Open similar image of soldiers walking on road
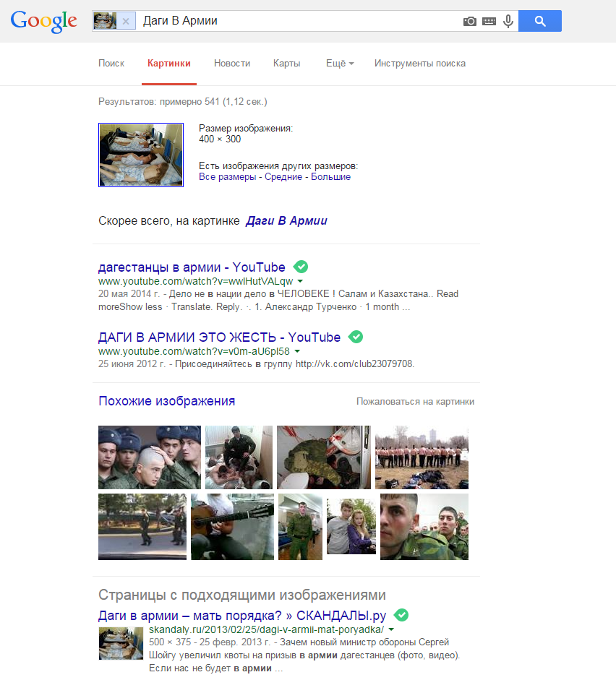Screen dimensions: 616x680 click(142, 527)
